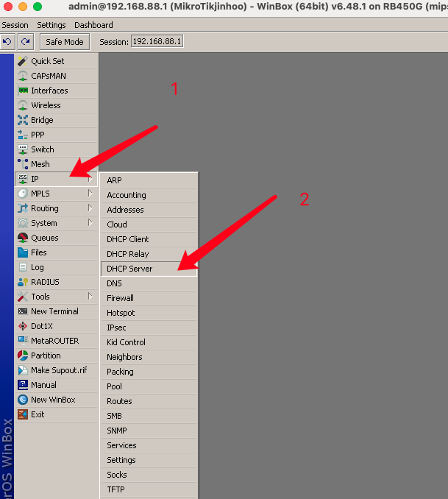The image size is (448, 499).
Task: Click the Session address field 192.168.88.1
Action: coord(157,41)
